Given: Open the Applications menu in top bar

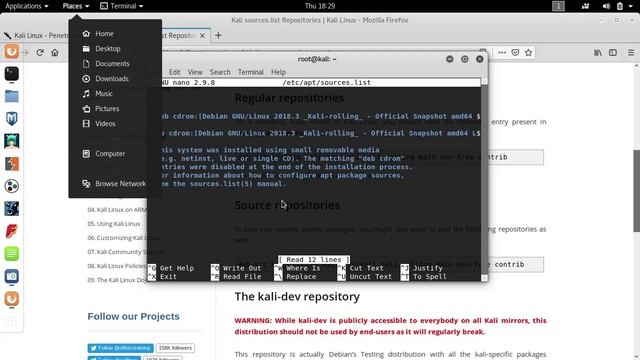Looking at the screenshot, I should (27, 6).
